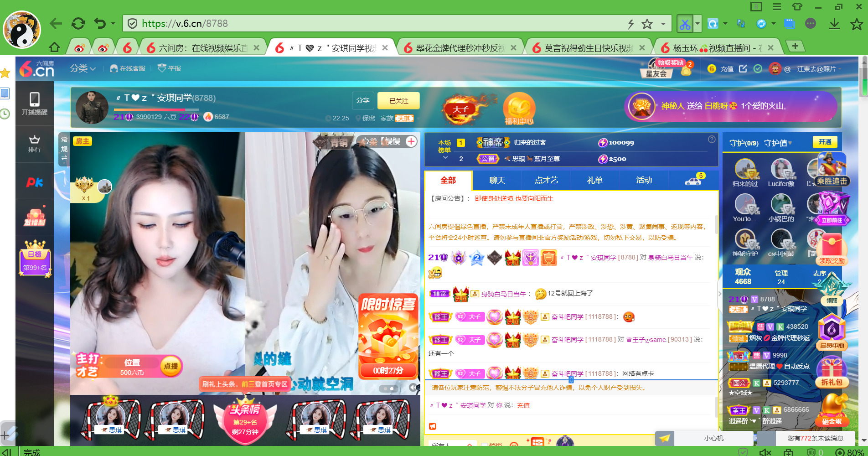Viewport: 868px width, 456px height.
Task: Switch to the 活动 activity tab
Action: pos(644,180)
